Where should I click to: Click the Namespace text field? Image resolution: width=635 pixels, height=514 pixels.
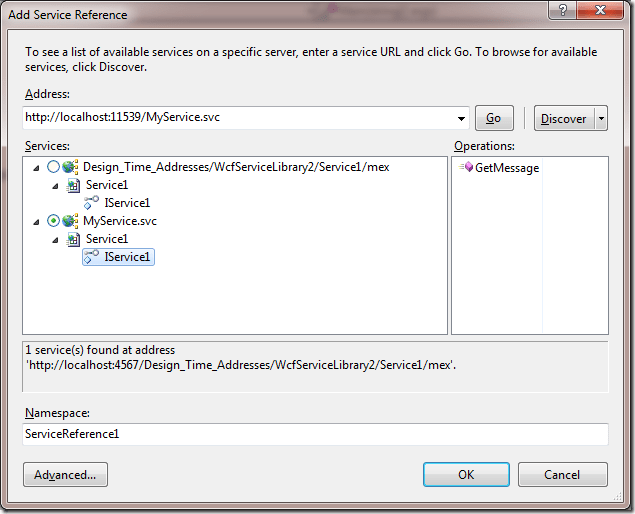(315, 434)
